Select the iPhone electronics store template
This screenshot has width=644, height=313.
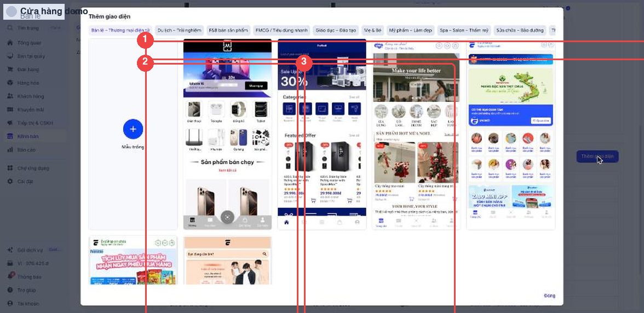(228, 134)
